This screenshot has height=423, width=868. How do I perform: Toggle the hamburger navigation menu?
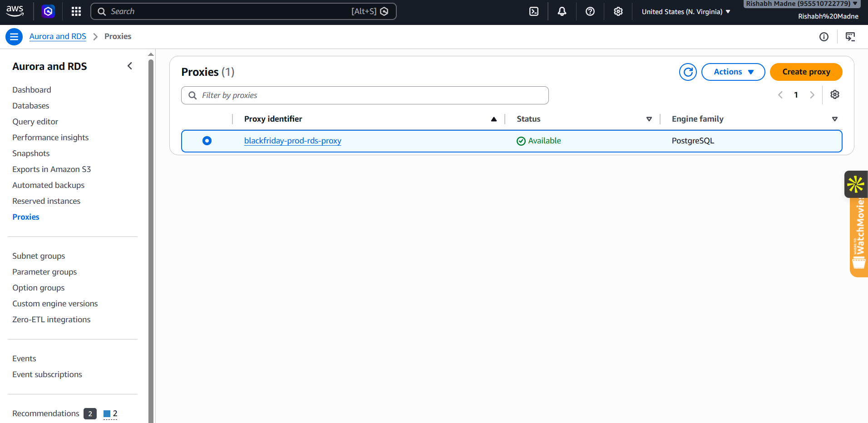click(x=14, y=37)
